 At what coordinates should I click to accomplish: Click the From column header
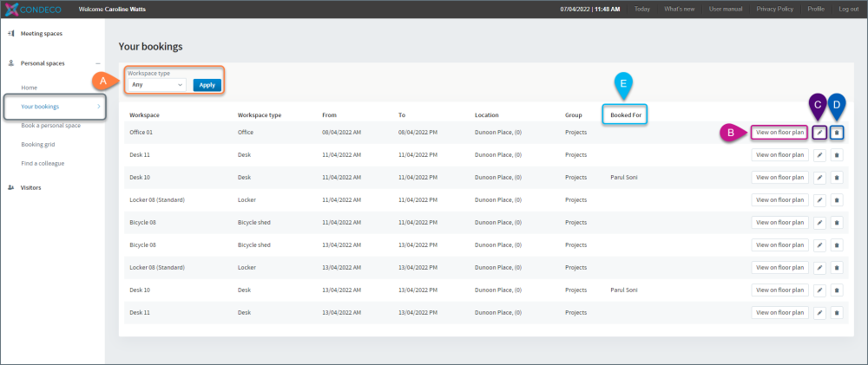[329, 115]
